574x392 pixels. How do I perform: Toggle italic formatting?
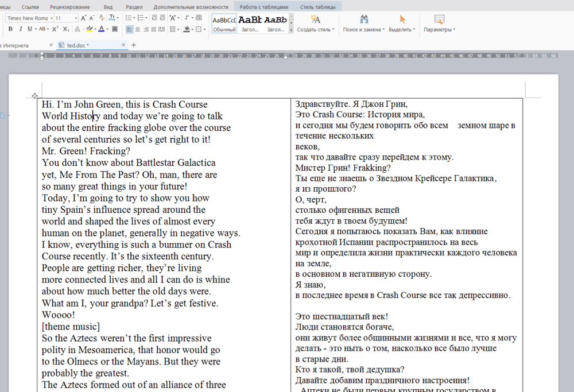tap(21, 29)
